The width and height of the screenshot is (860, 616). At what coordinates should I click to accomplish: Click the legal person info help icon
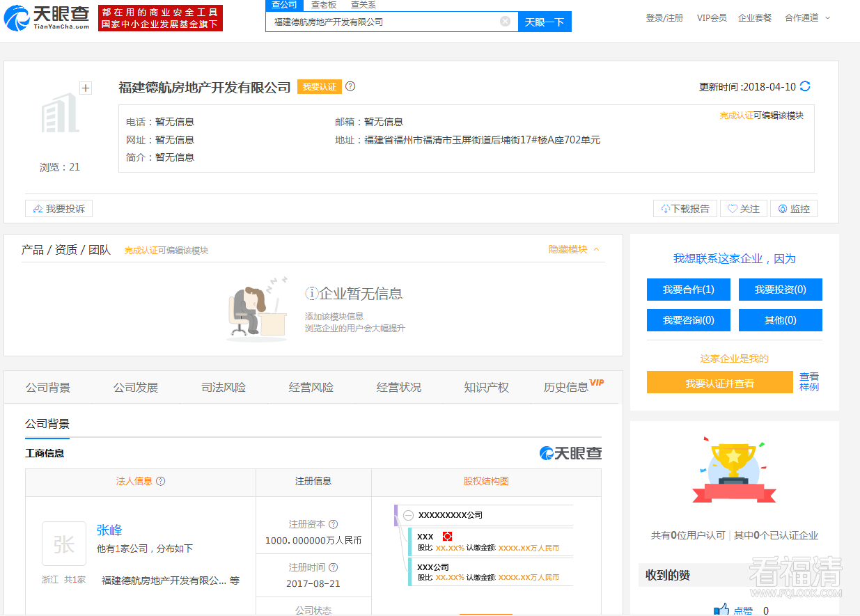click(161, 481)
